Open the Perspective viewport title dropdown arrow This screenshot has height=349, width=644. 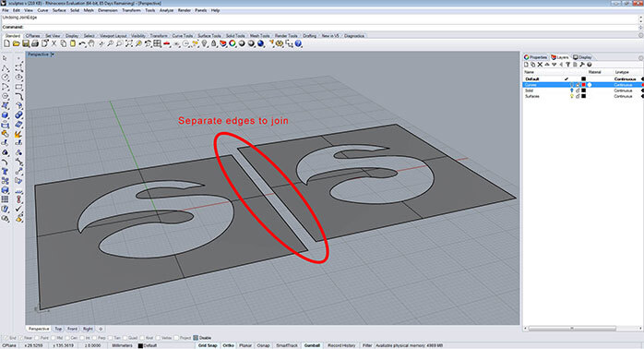click(53, 54)
